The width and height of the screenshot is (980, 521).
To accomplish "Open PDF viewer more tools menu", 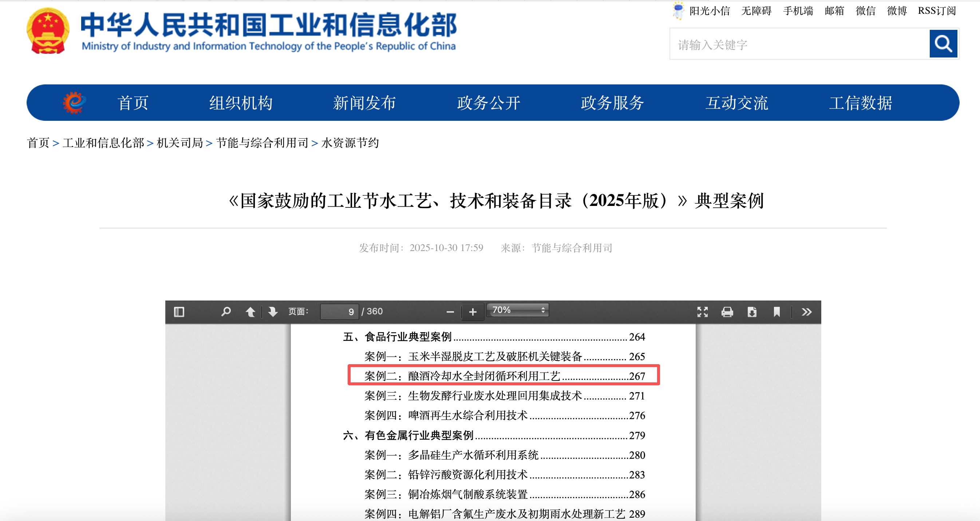I will 806,312.
